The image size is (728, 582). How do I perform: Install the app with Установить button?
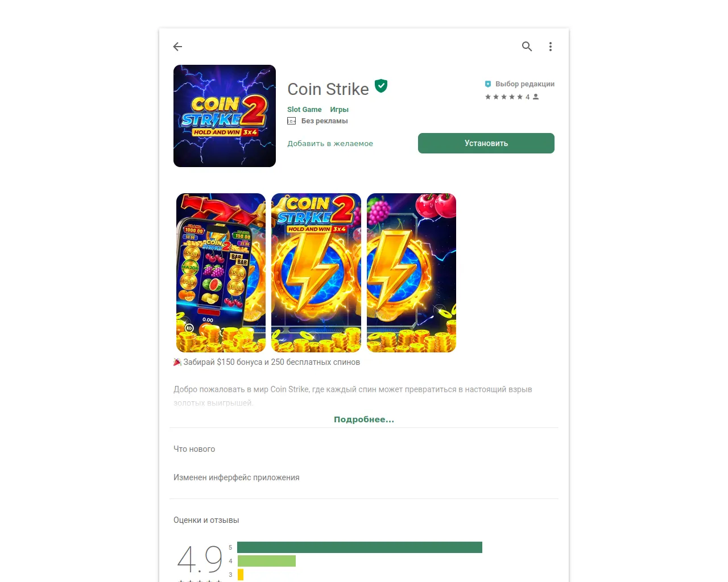486,143
